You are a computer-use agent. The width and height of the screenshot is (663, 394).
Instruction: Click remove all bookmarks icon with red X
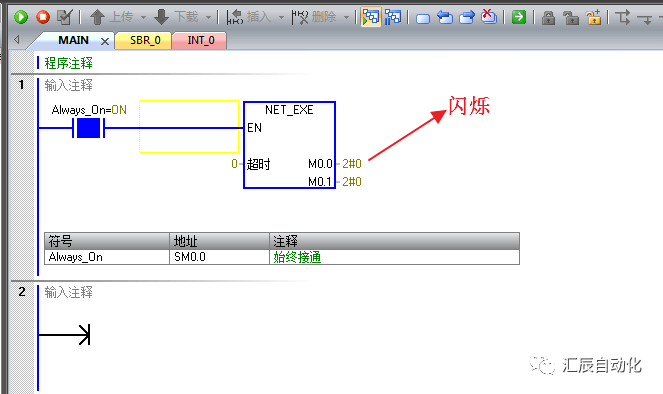tap(489, 17)
